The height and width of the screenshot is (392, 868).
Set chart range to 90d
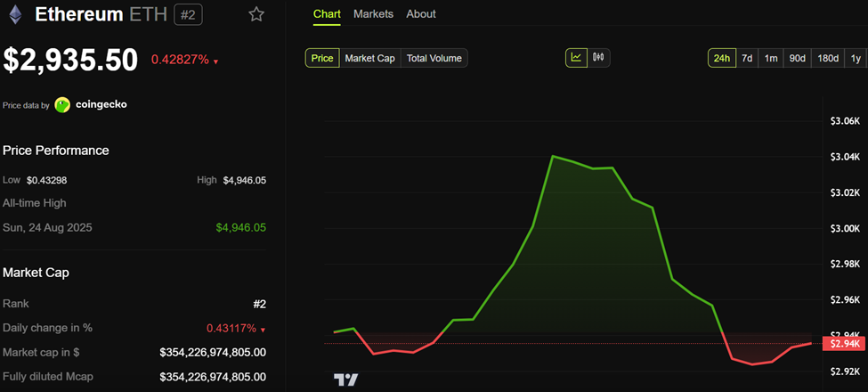click(797, 58)
